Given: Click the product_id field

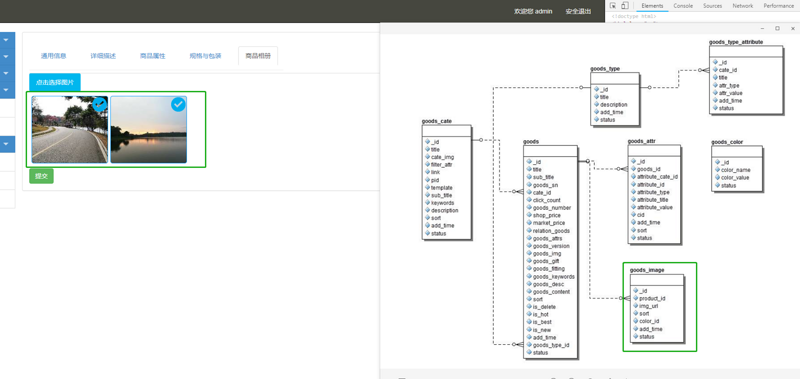Looking at the screenshot, I should click(x=652, y=298).
